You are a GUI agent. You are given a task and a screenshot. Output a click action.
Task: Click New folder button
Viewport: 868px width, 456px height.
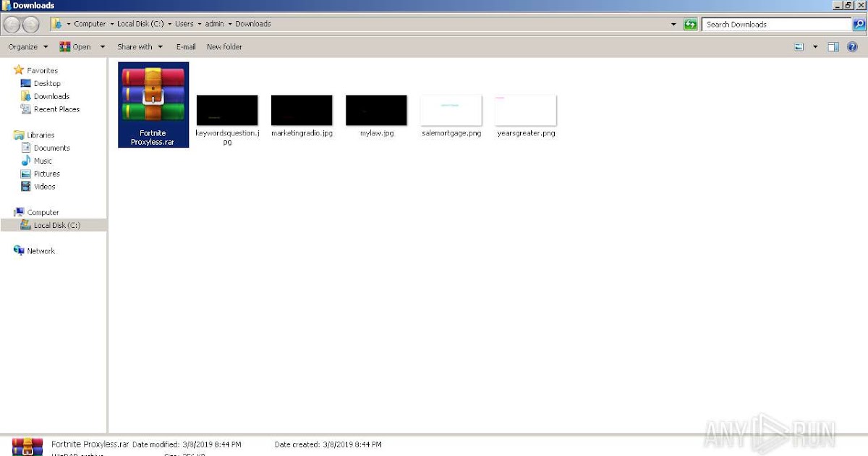(x=224, y=47)
